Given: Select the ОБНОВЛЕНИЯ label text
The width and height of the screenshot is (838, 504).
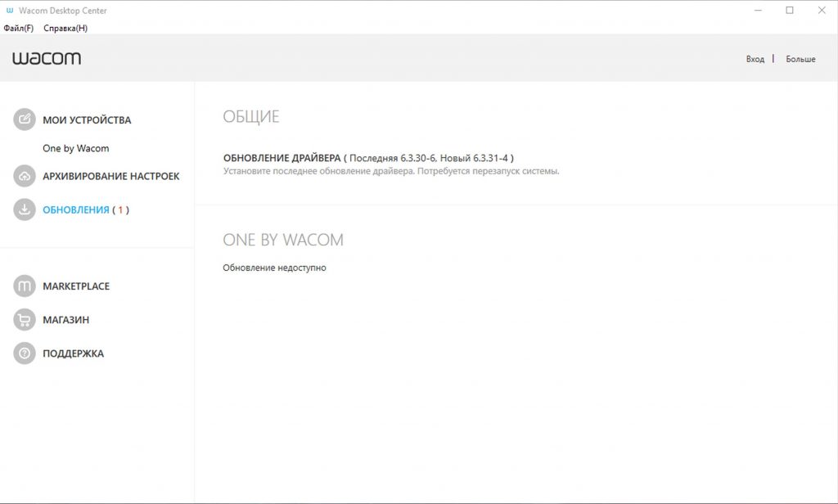Looking at the screenshot, I should tap(76, 209).
